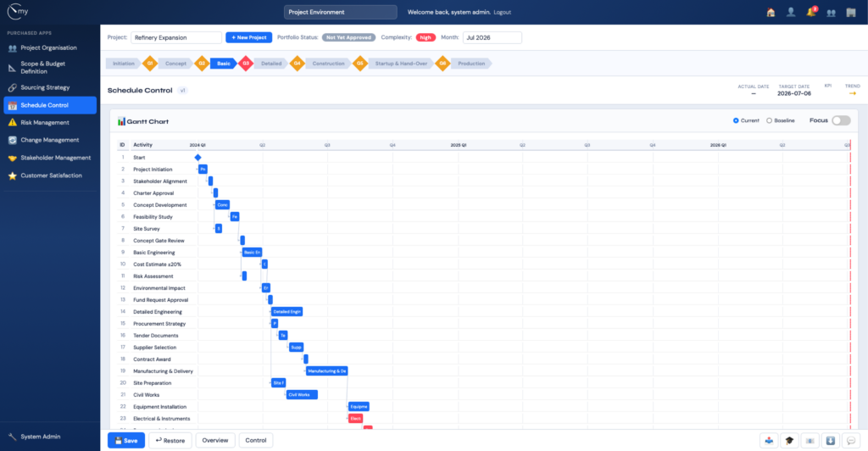The height and width of the screenshot is (451, 868).
Task: Click the Manufacturing & Delivery Gantt bar
Action: pos(326,371)
